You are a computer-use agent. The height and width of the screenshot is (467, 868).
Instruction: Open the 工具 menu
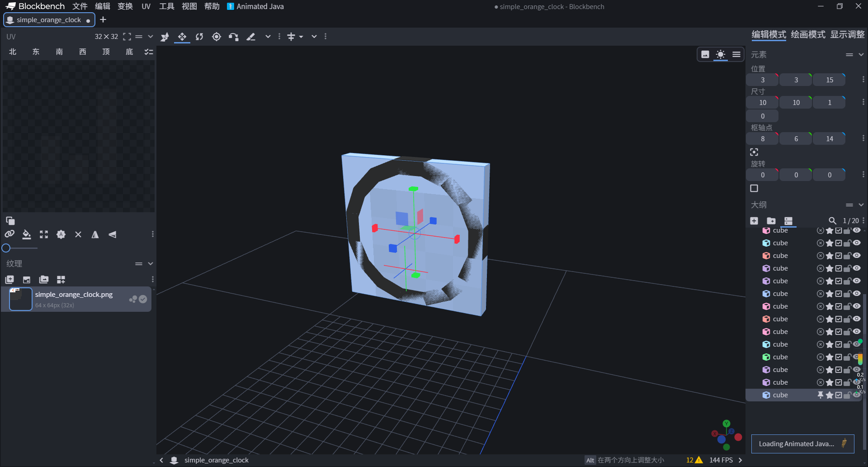(167, 6)
